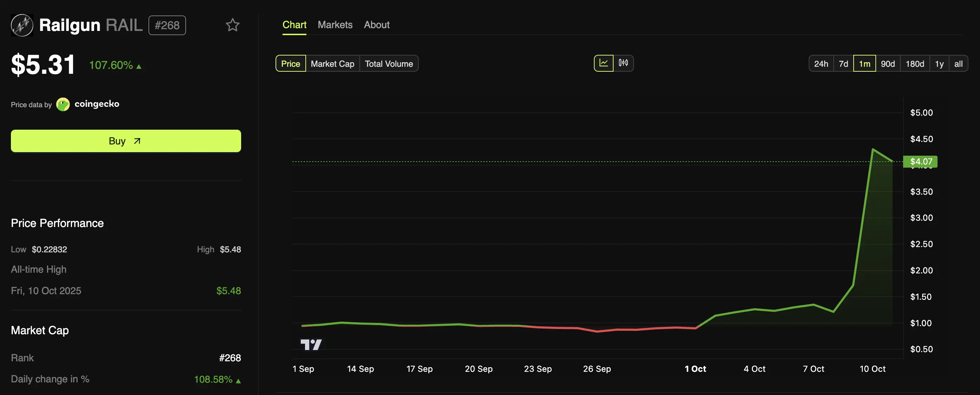Viewport: 980px width, 395px height.
Task: Open the Markets tab
Action: [x=335, y=25]
